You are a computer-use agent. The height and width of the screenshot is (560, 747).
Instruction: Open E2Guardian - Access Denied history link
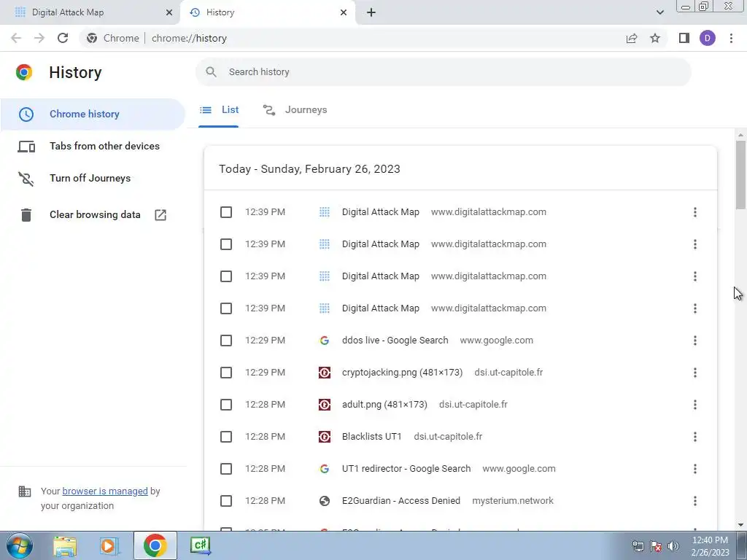[401, 501]
